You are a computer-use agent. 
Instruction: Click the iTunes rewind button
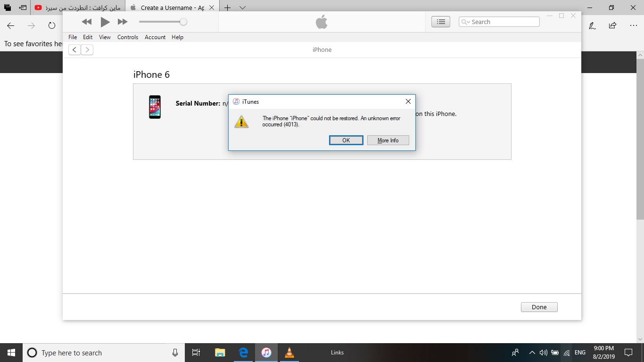(x=87, y=22)
